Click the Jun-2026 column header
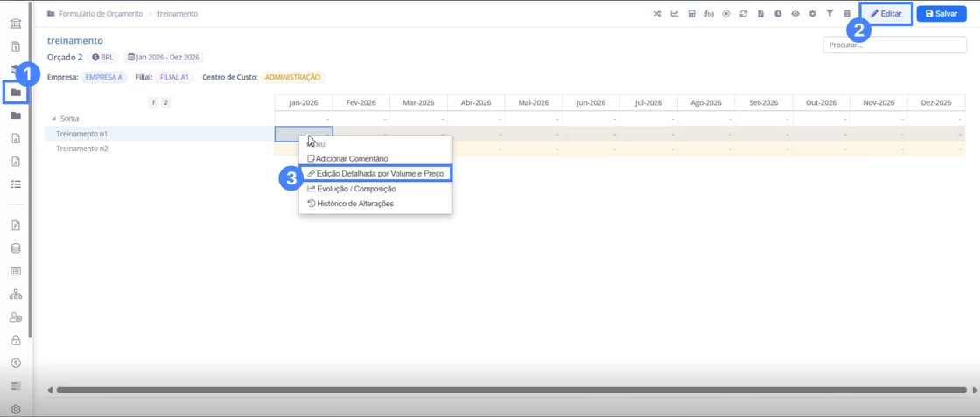980x417 pixels. pyautogui.click(x=591, y=102)
